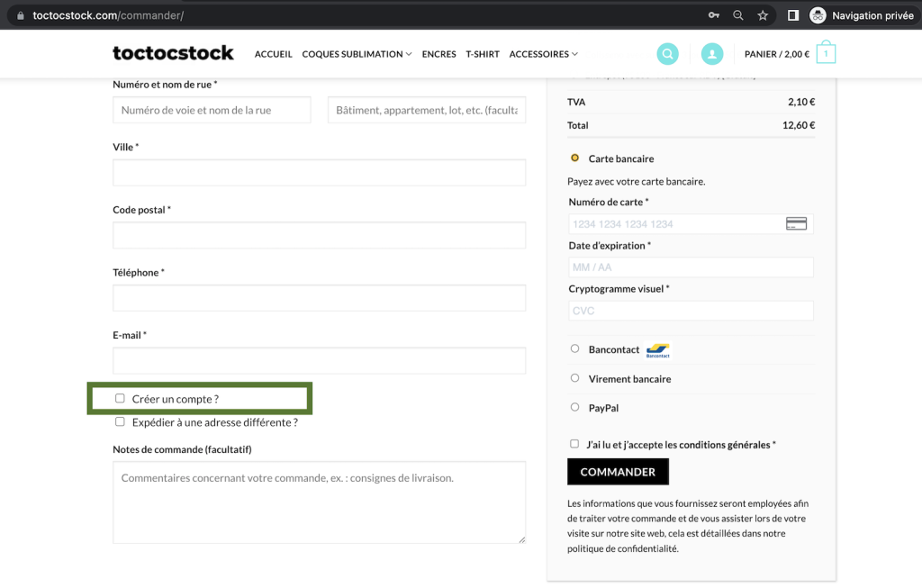Image resolution: width=922 pixels, height=588 pixels.
Task: Select the ACCUEIL menu item
Action: coord(273,54)
